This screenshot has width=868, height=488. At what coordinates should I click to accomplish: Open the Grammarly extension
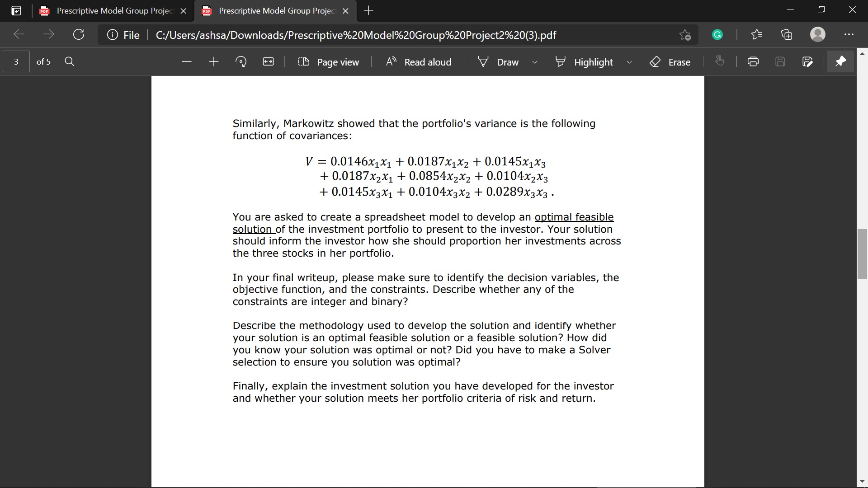tap(717, 34)
